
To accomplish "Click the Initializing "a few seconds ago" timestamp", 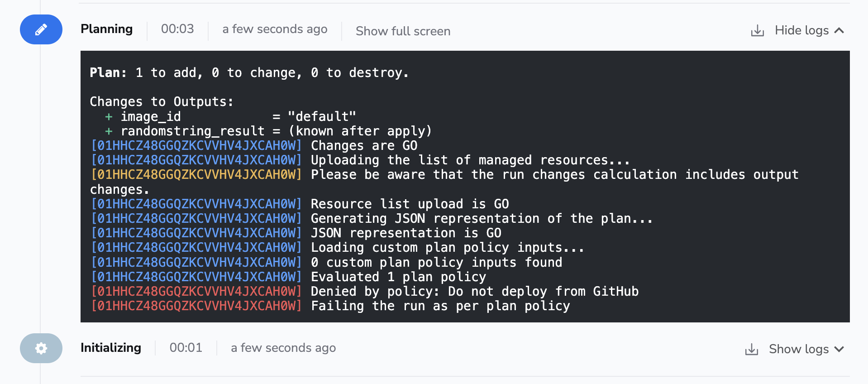I will click(283, 348).
